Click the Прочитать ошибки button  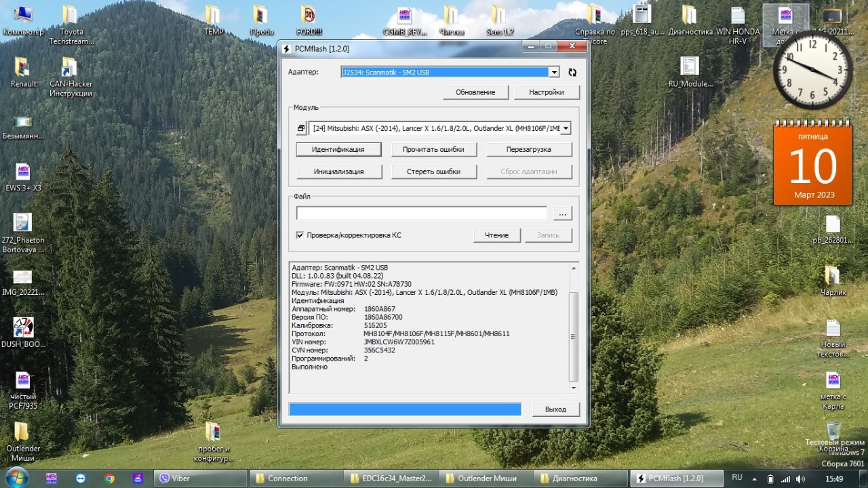pos(433,149)
